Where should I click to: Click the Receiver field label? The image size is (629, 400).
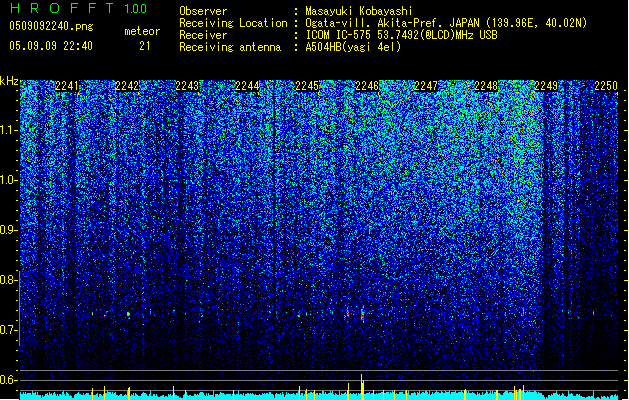203,35
